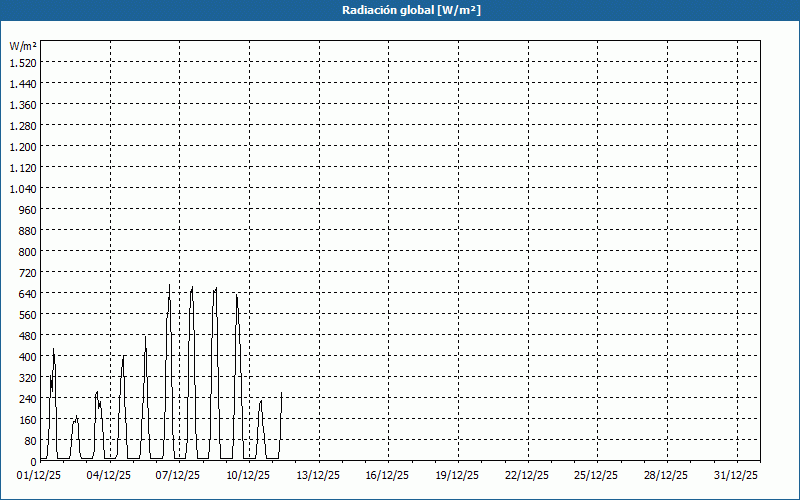The height and width of the screenshot is (500, 800).
Task: Select the 01/12/25 date label
Action: tap(40, 475)
